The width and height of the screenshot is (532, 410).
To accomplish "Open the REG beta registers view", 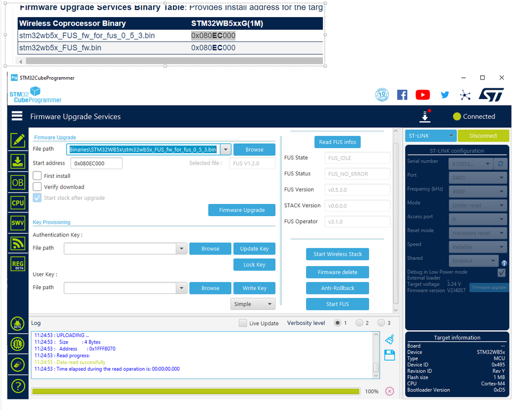I will coord(18,264).
